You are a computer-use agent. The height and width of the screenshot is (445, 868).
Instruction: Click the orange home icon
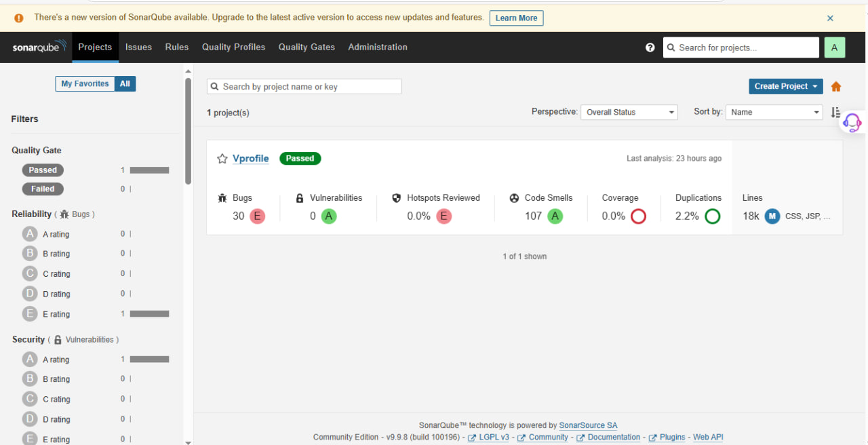pos(836,87)
